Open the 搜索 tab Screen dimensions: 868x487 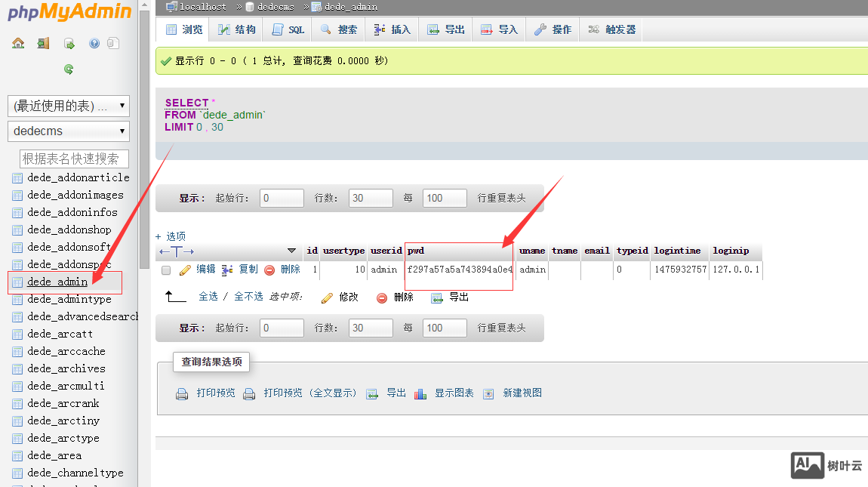point(339,29)
